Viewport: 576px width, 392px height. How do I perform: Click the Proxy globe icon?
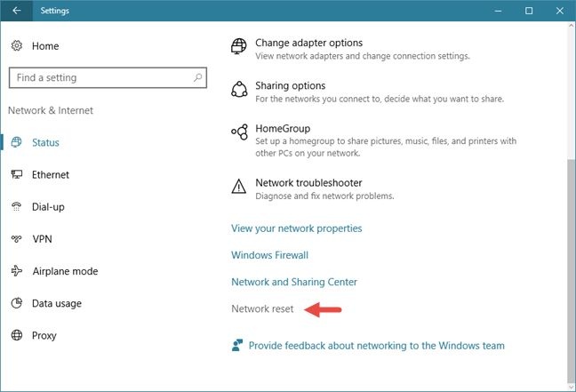[x=17, y=335]
